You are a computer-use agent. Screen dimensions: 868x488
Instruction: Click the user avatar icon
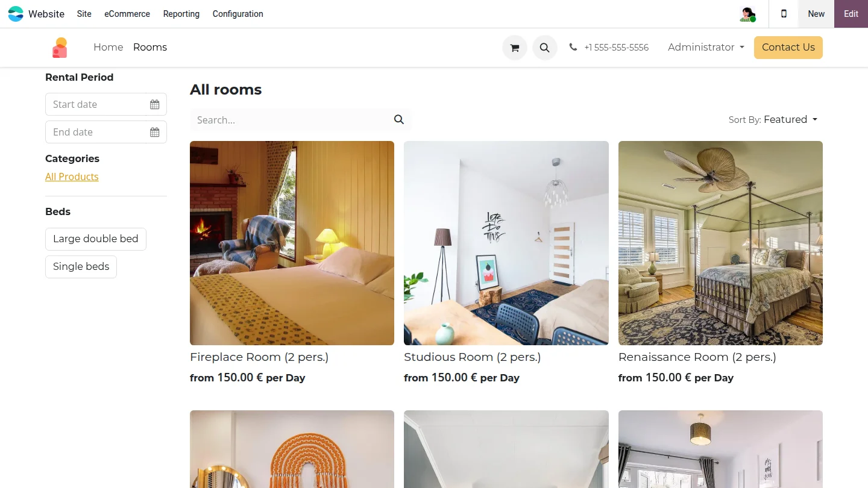747,14
